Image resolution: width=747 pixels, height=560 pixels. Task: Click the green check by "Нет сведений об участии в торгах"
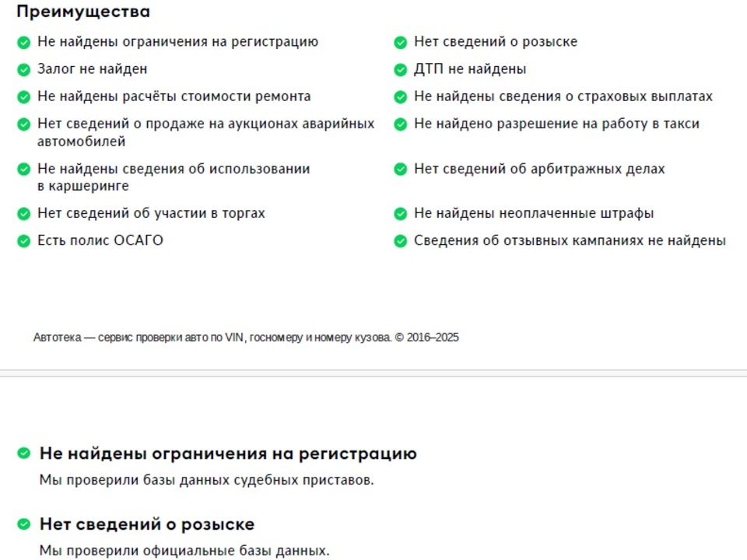point(24,214)
